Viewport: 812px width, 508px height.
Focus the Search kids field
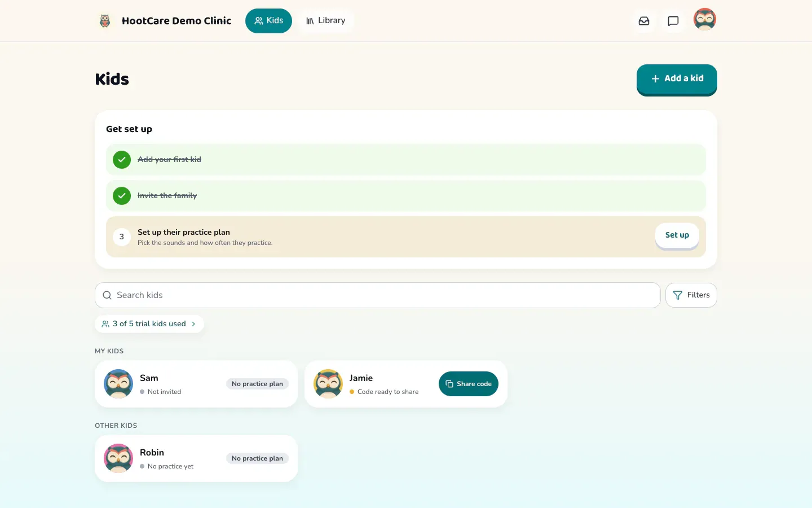(x=378, y=295)
